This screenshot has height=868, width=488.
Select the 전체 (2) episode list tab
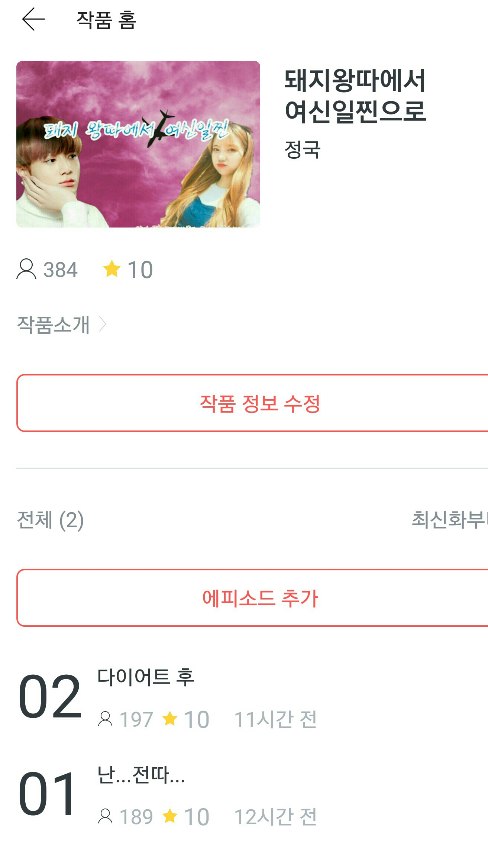(51, 520)
